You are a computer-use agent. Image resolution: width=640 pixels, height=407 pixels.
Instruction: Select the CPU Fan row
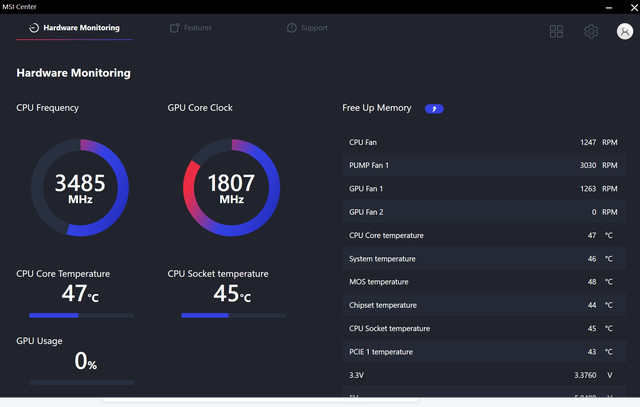484,142
